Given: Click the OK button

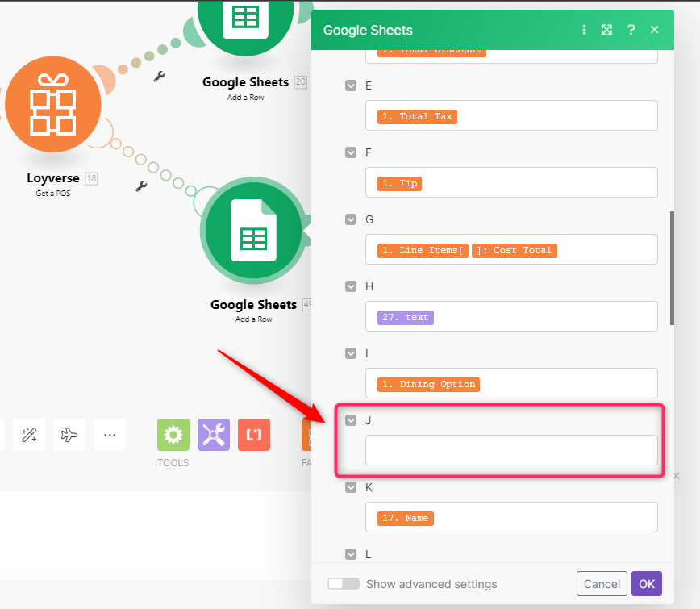Looking at the screenshot, I should (x=646, y=584).
